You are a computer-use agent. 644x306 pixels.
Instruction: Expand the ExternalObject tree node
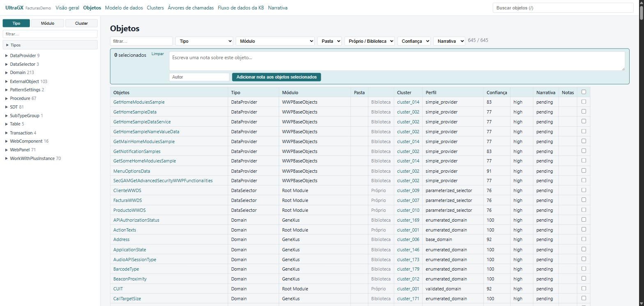[x=7, y=81]
